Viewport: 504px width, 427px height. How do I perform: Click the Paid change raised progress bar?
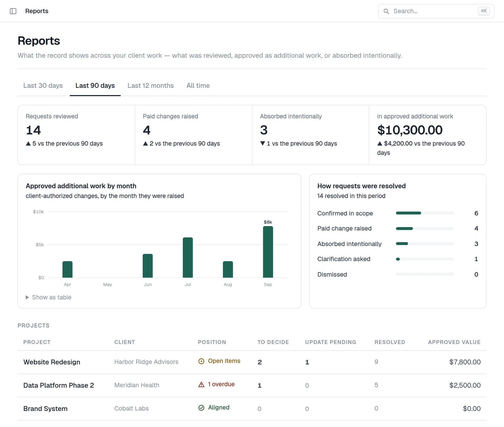click(425, 228)
